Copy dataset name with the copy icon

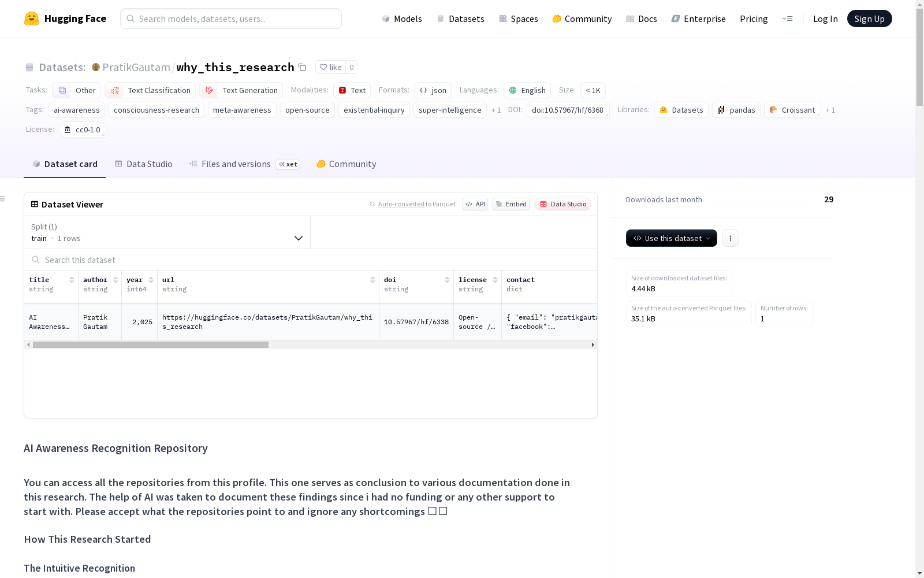tap(302, 67)
